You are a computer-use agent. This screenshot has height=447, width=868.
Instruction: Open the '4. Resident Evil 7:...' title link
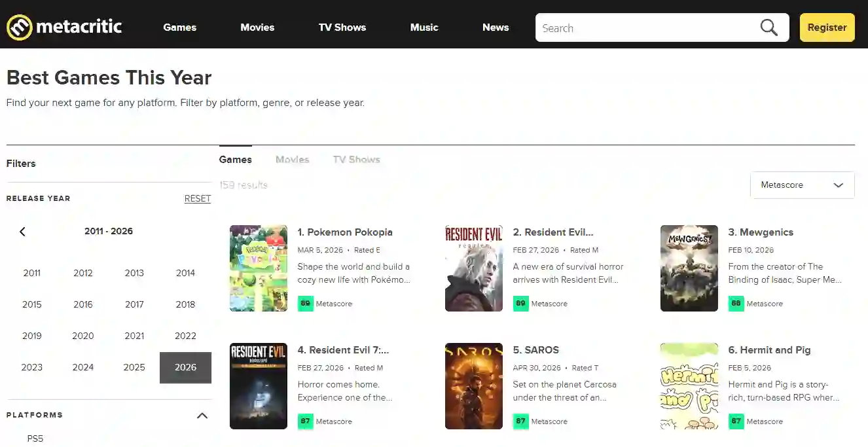pyautogui.click(x=343, y=350)
